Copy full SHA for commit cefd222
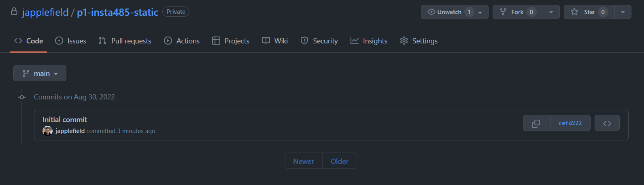Screen dimensions: 644x185 click(536, 123)
